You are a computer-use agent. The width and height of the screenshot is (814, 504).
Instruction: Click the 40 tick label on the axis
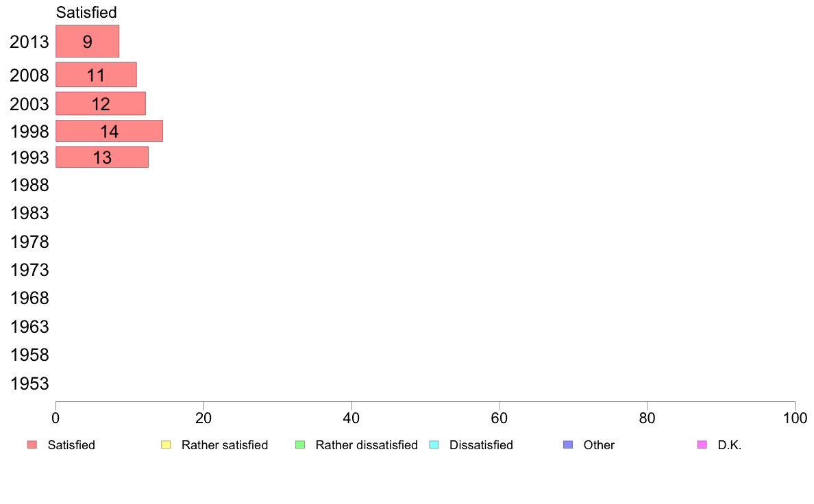click(351, 418)
